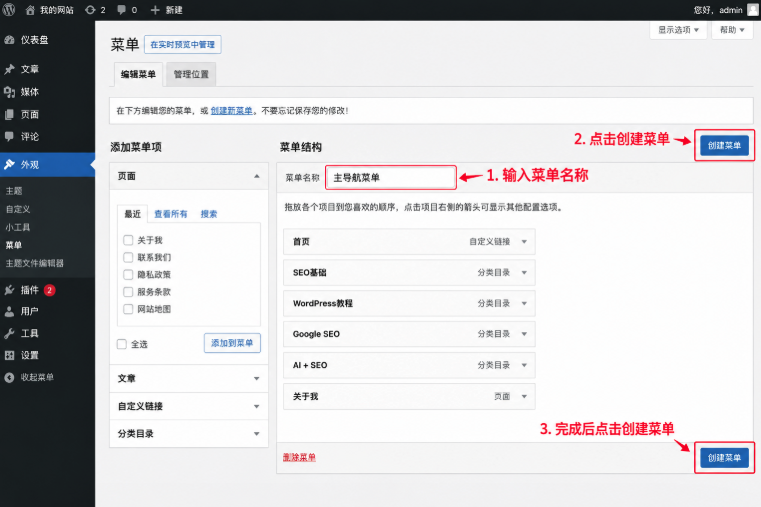
Task: Expand the 自定义链接 accordion section
Action: (x=189, y=406)
